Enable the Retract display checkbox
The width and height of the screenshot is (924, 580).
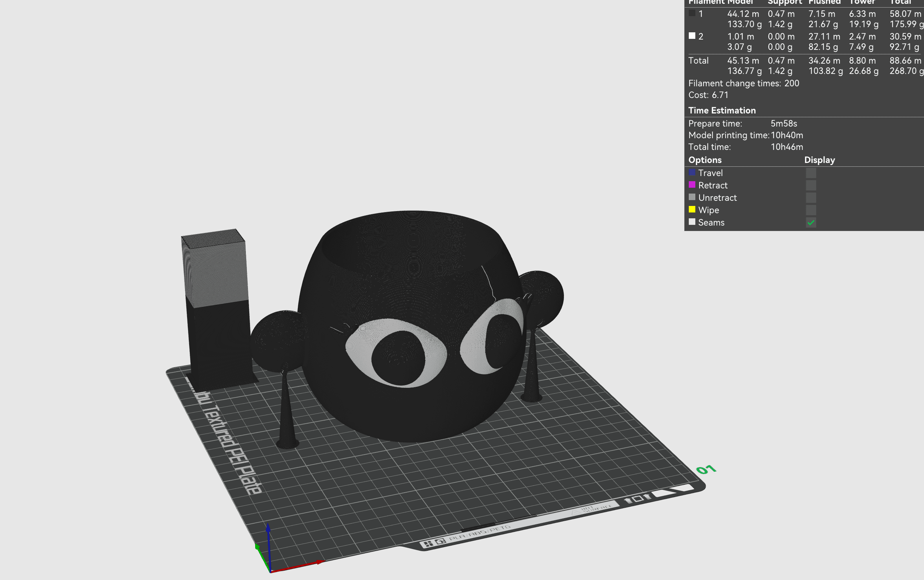(x=811, y=185)
